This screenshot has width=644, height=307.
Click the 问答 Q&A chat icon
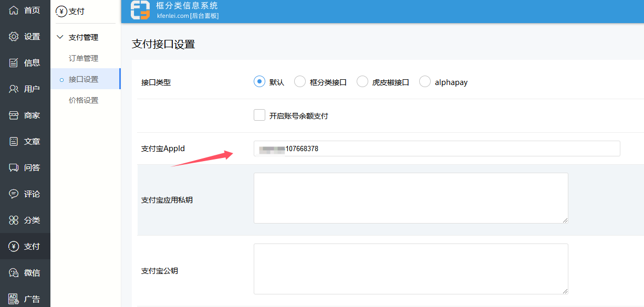[14, 167]
